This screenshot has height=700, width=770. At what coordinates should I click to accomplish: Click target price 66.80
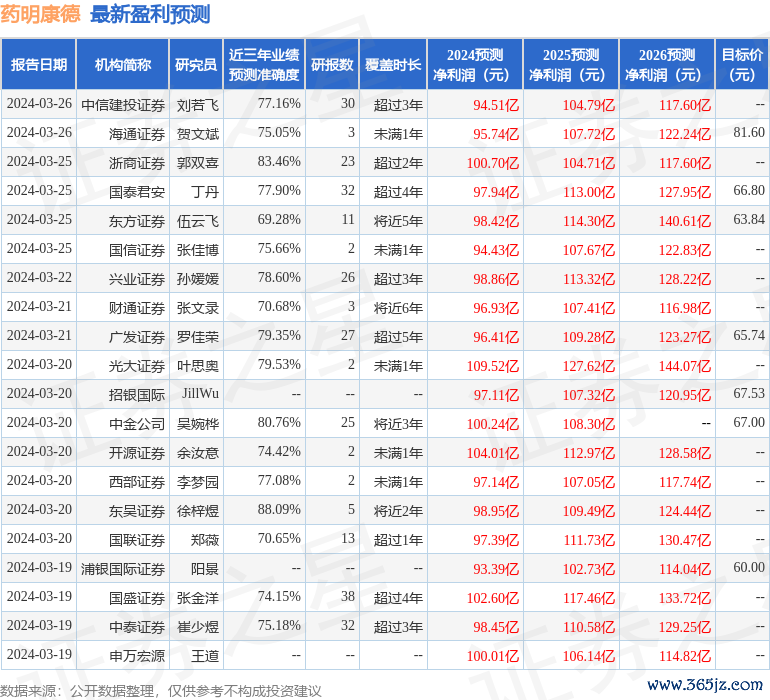pos(749,191)
